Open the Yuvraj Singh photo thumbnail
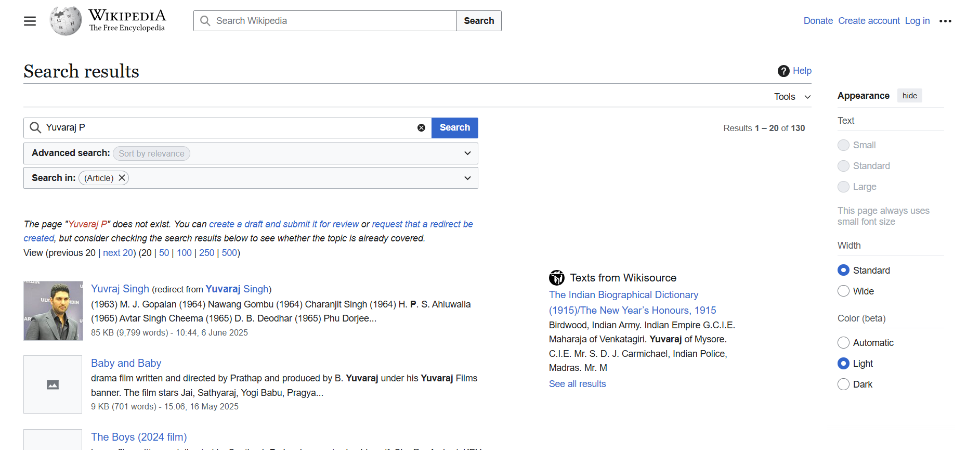This screenshot has height=450, width=980. (x=53, y=311)
